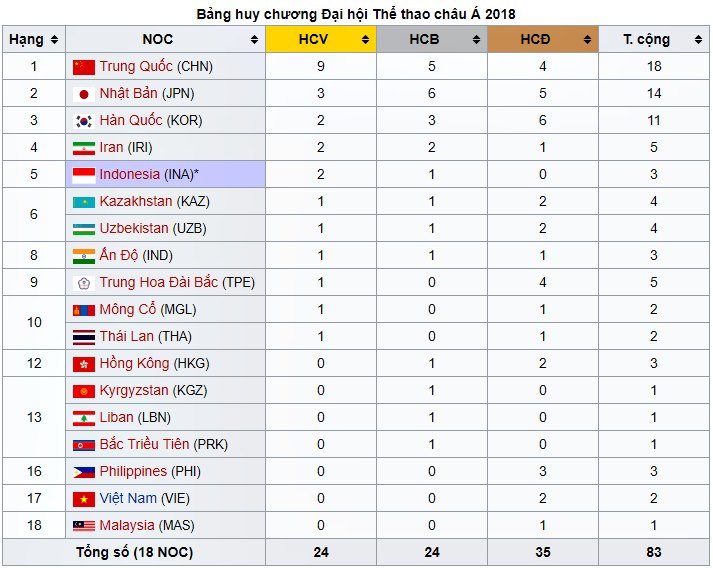713x568 pixels.
Task: Click the Philippines flag icon
Action: coord(84,471)
